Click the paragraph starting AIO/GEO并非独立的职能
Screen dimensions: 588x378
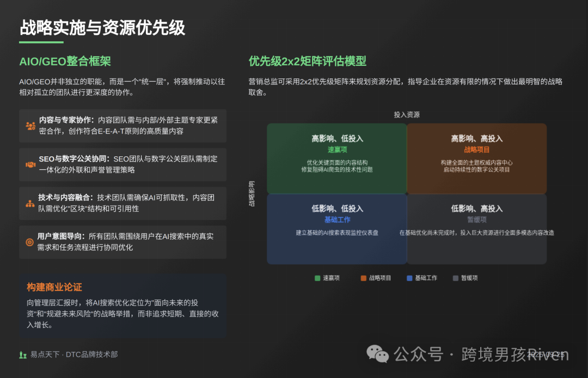[122, 87]
